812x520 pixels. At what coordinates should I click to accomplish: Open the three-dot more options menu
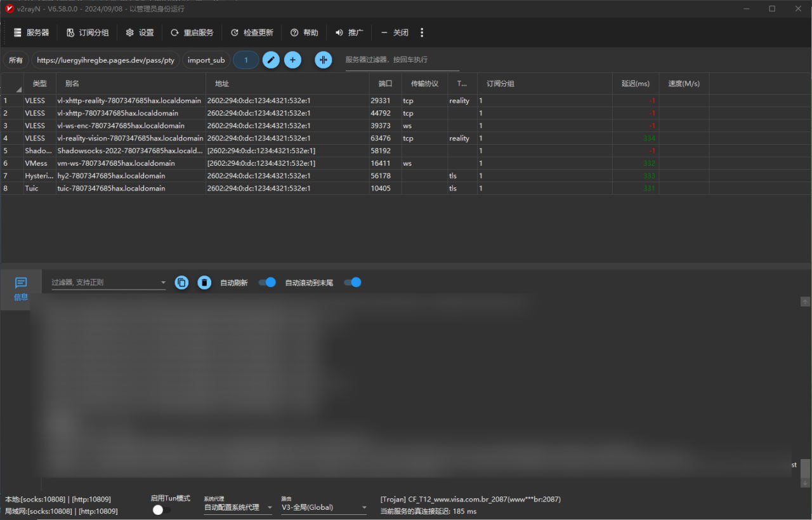(x=422, y=33)
